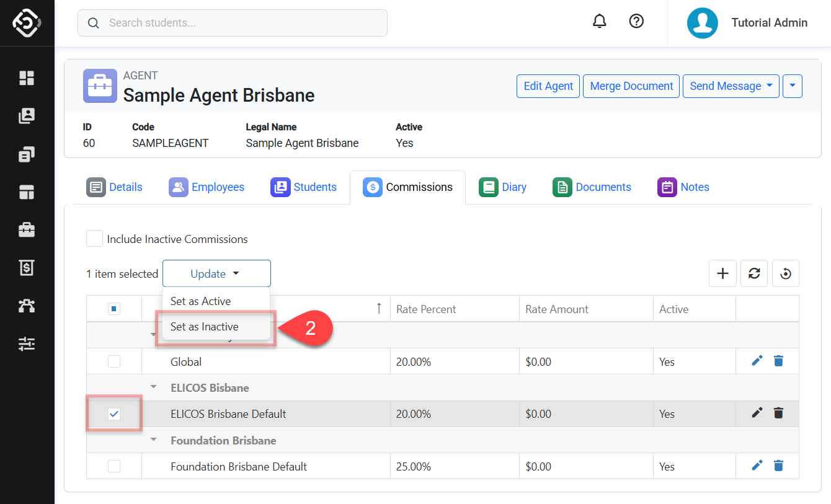Open the dashboard icon in sidebar
This screenshot has height=504, width=831.
click(27, 78)
